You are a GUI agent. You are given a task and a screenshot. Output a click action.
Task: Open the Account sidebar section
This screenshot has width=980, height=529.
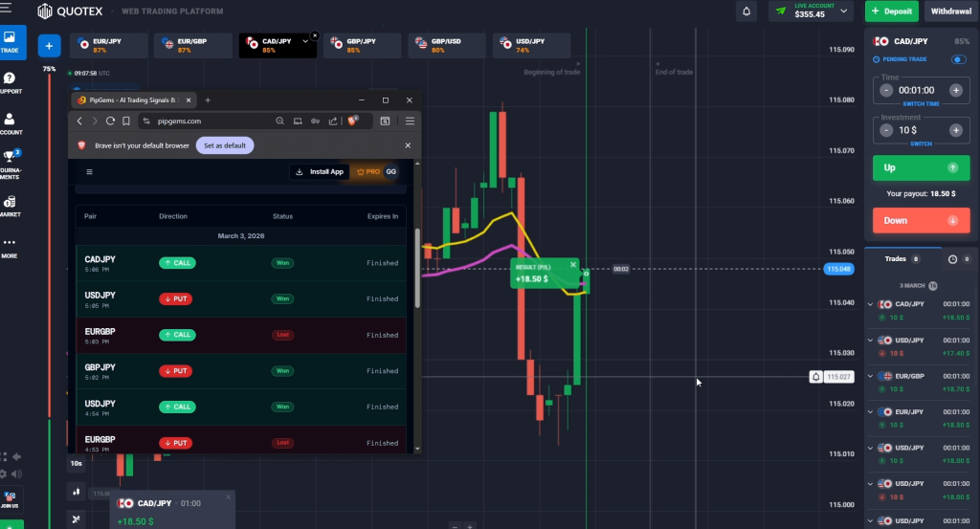coord(10,123)
